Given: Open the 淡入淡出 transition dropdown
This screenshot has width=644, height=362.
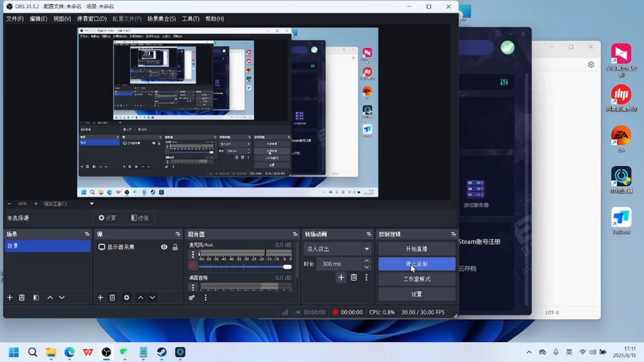Looking at the screenshot, I should click(337, 249).
